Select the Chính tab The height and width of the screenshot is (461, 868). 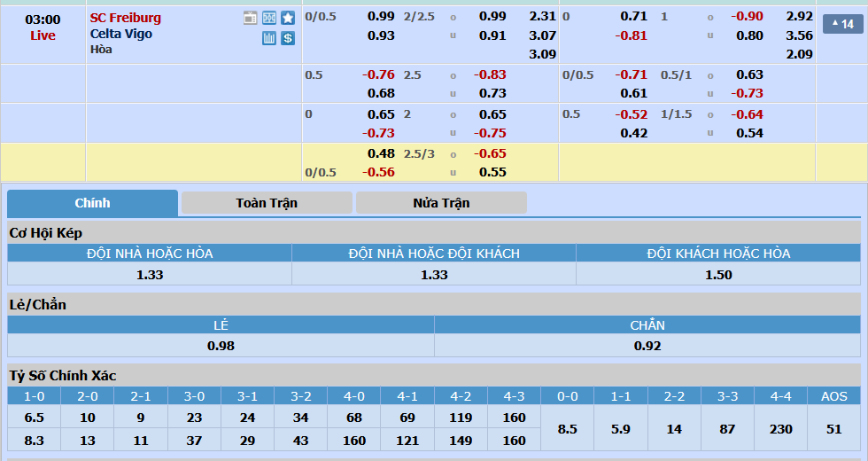click(x=92, y=203)
